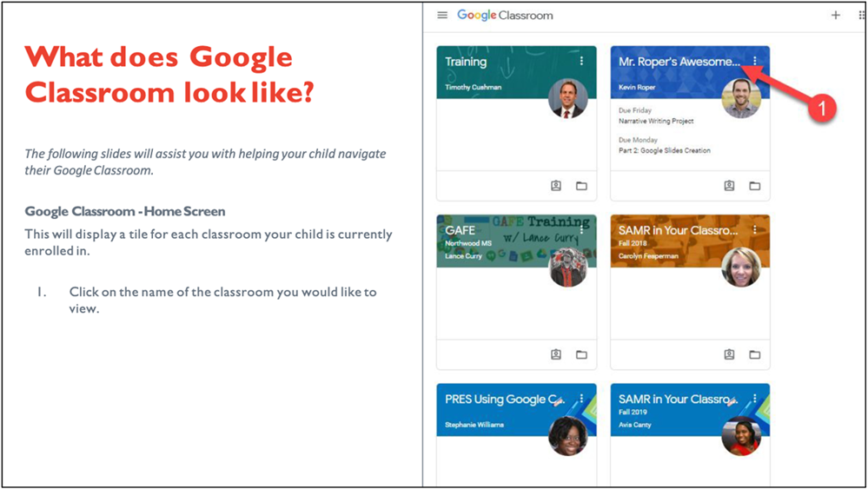Open Drive folder icon on GAFE card
This screenshot has height=489, width=868.
[581, 354]
